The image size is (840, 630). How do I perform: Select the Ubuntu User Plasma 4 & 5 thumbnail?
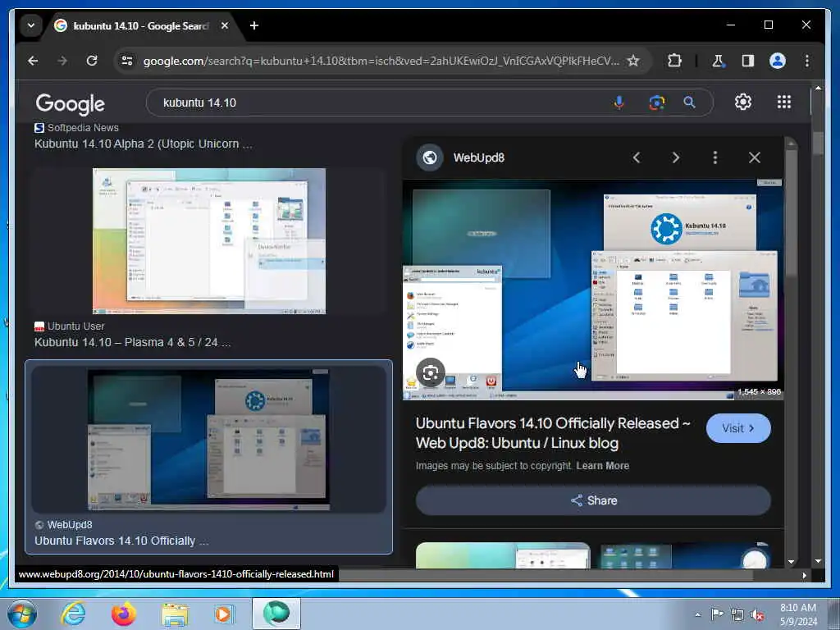[209, 241]
